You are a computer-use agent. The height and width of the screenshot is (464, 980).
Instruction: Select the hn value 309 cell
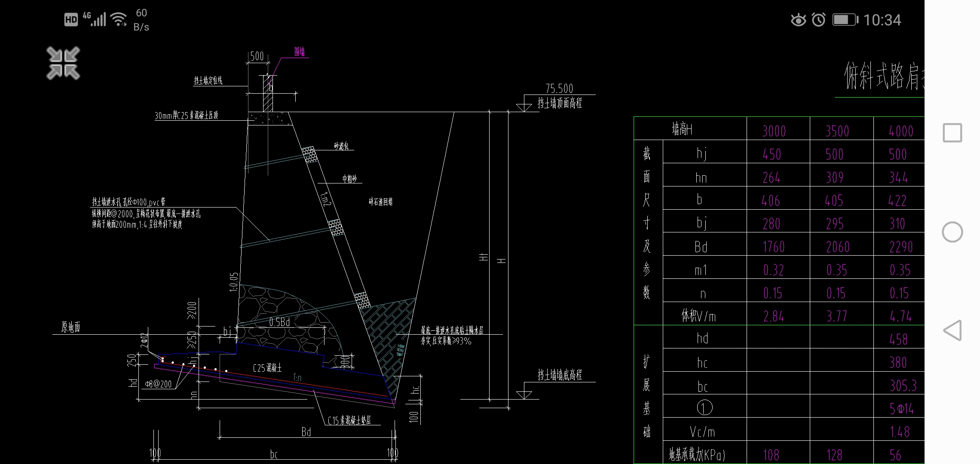[x=842, y=174]
